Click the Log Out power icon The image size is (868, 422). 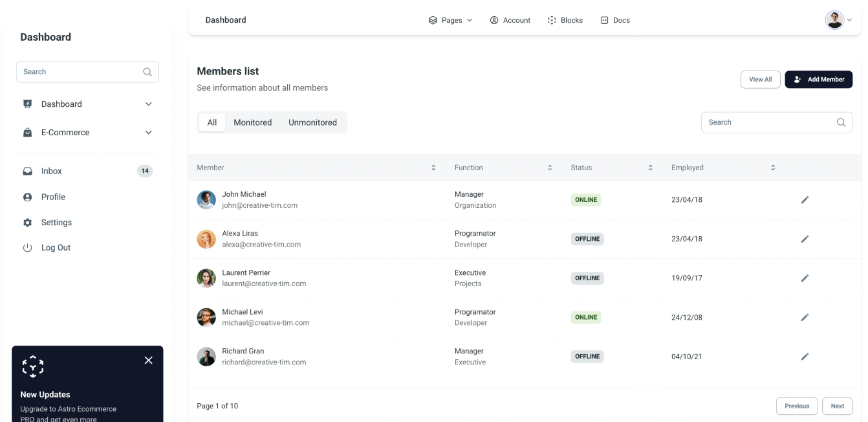27,248
